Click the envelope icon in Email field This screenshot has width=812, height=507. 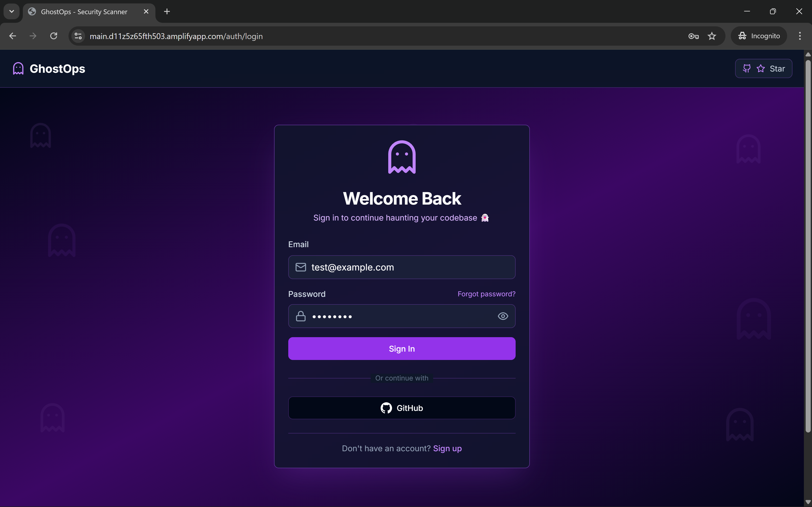pos(301,267)
